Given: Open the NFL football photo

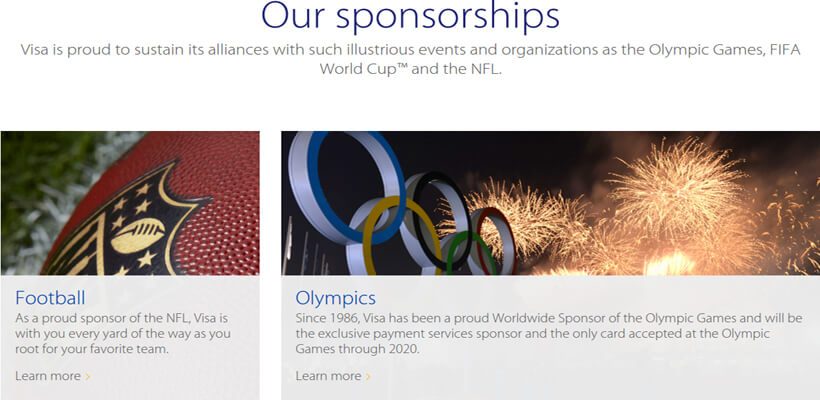Looking at the screenshot, I should click(130, 203).
